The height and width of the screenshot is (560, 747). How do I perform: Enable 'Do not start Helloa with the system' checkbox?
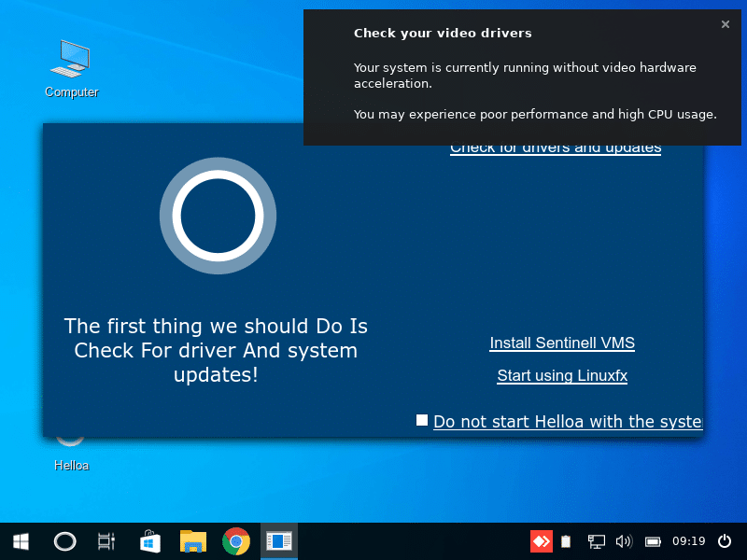tap(422, 420)
